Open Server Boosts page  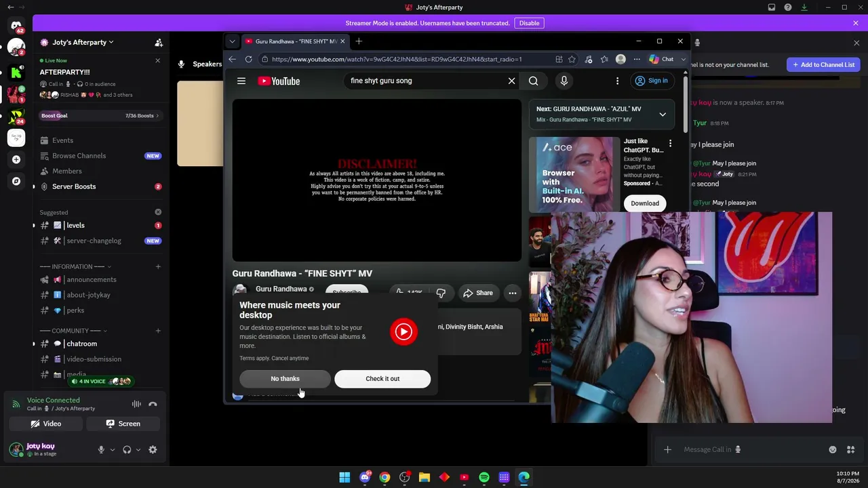coord(100,186)
